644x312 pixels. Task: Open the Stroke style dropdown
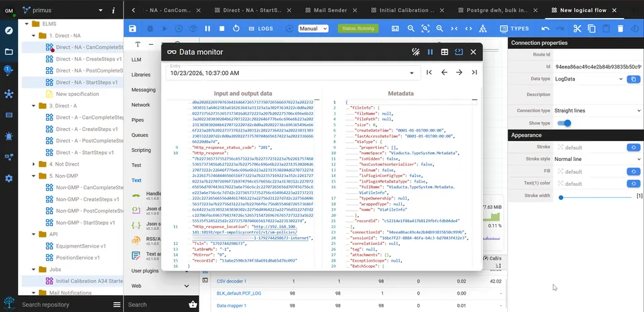tap(598, 159)
